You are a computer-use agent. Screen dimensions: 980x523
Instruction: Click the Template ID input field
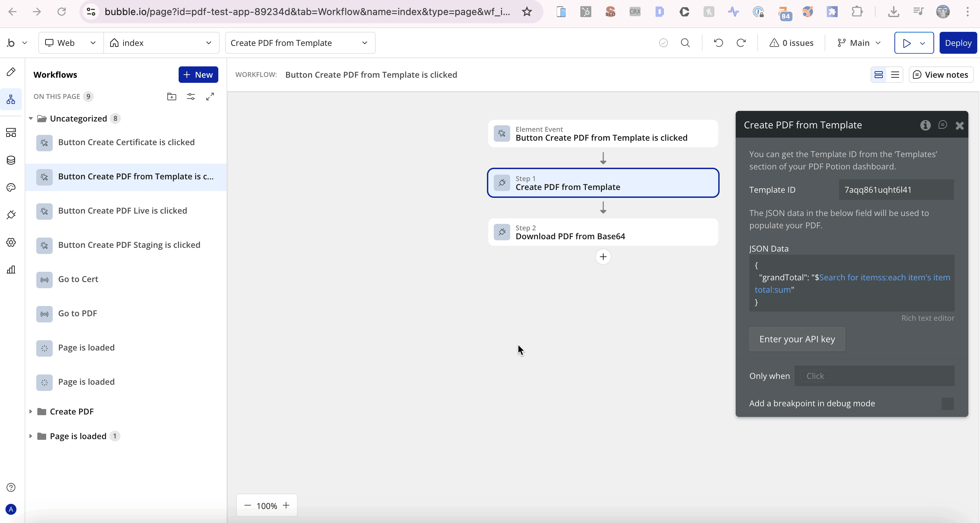coord(896,190)
